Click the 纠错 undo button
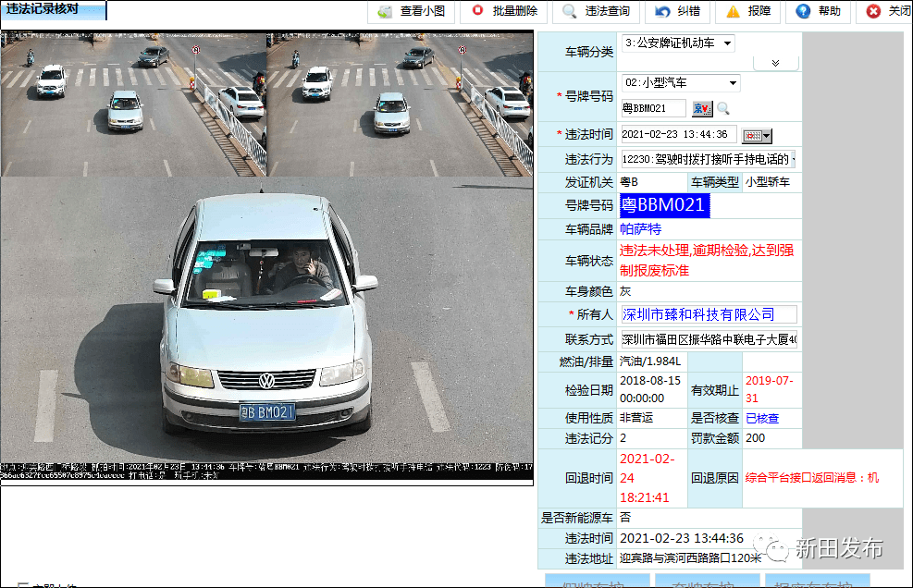Image resolution: width=913 pixels, height=588 pixels. tap(677, 12)
